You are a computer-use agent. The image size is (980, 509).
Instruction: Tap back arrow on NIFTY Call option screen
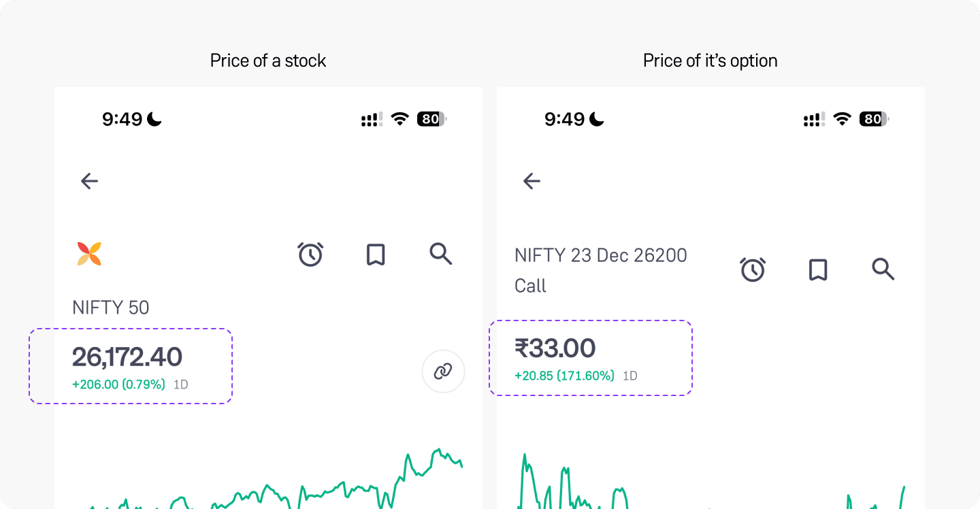pos(532,181)
